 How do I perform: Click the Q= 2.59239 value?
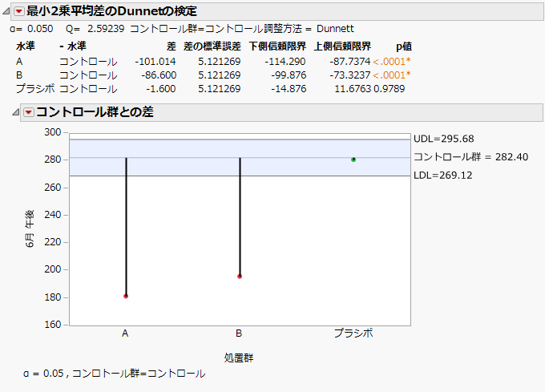tap(95, 29)
